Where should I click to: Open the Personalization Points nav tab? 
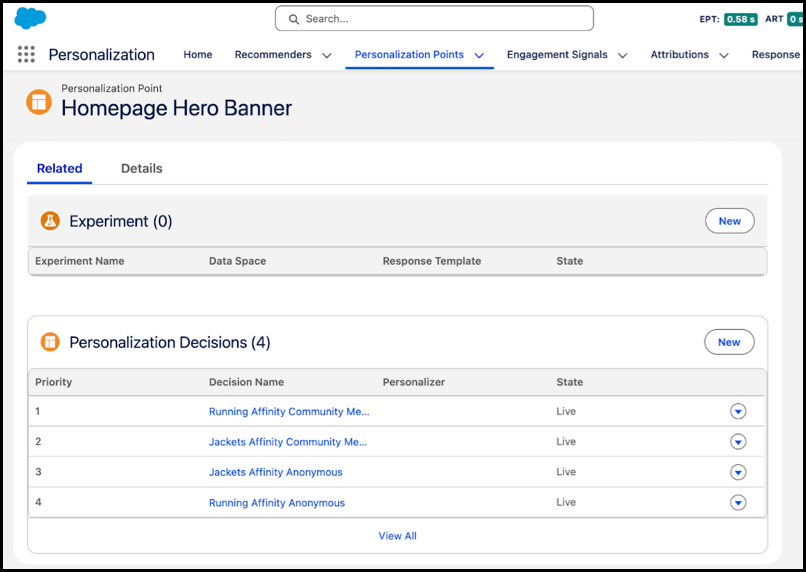click(x=409, y=54)
